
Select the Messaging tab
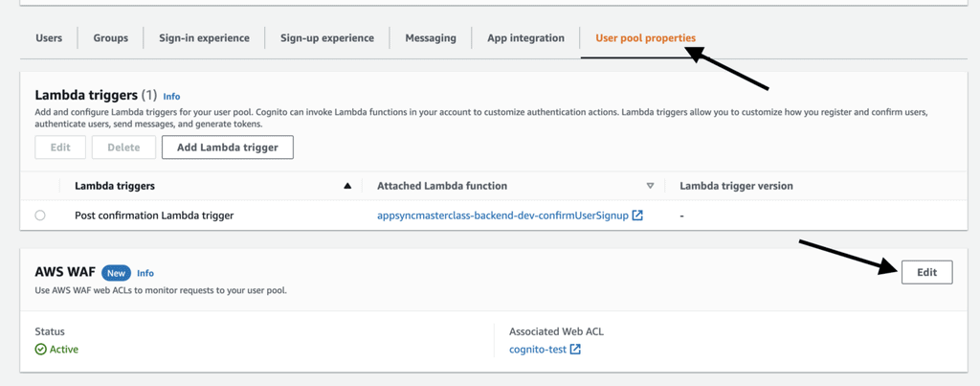[431, 38]
